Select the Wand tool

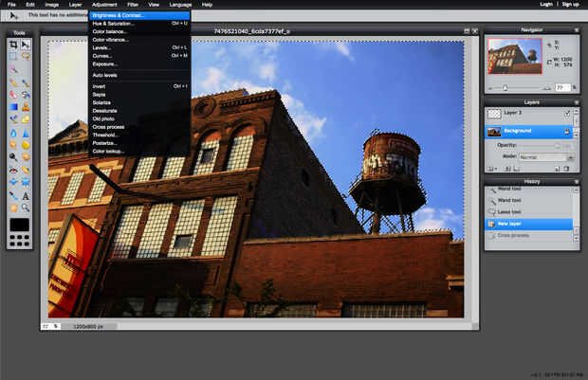pos(13,69)
